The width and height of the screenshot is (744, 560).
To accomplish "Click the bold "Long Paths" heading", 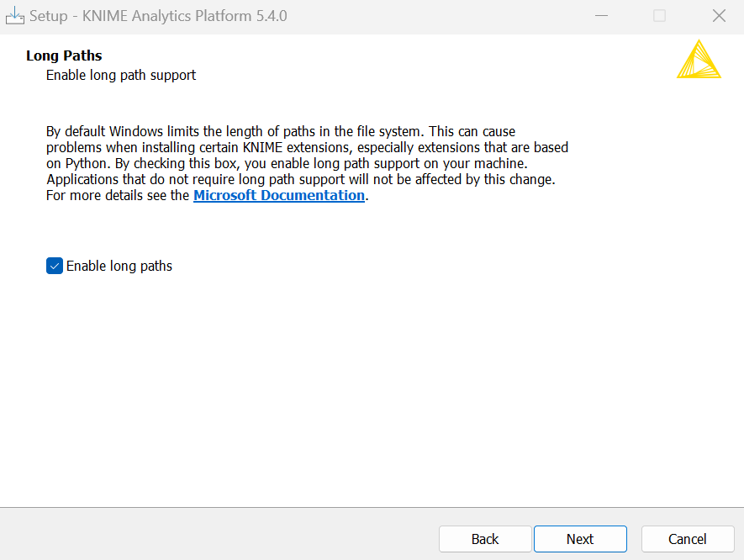I will click(64, 55).
